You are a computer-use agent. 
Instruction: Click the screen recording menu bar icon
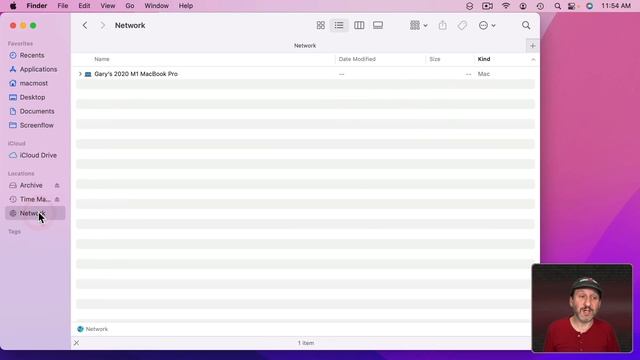(487, 6)
